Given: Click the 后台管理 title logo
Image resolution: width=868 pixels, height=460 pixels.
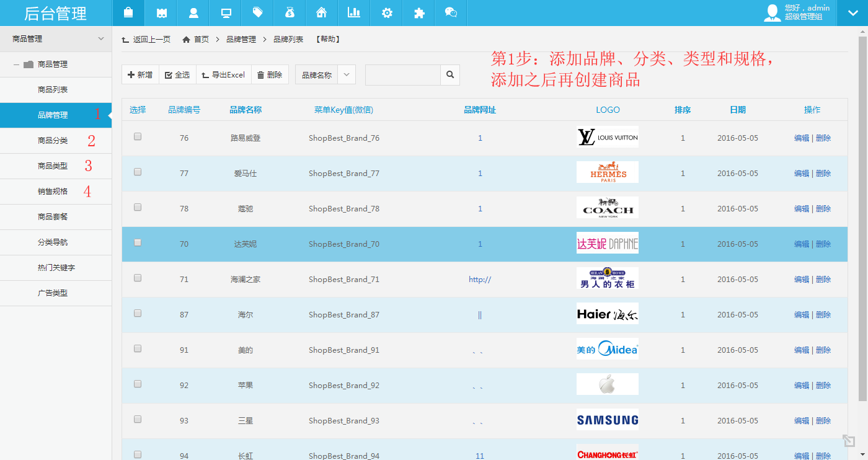Looking at the screenshot, I should pyautogui.click(x=56, y=13).
